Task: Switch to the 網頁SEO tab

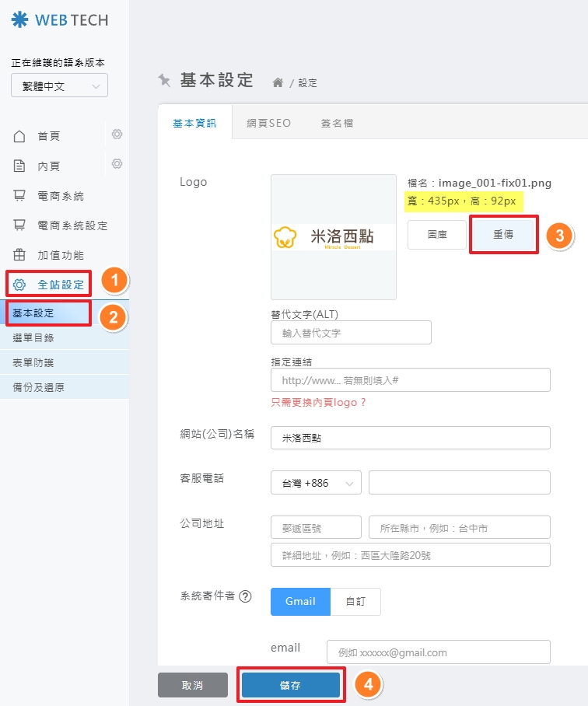Action: click(268, 123)
